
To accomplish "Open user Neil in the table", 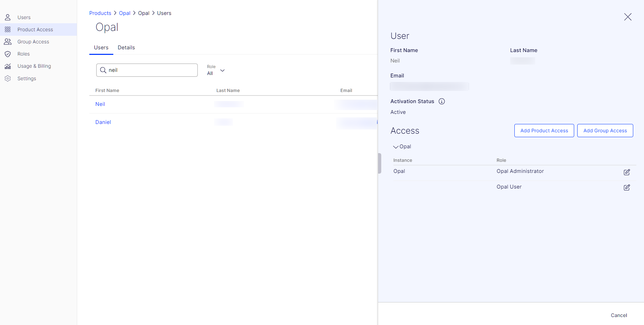I will point(100,104).
